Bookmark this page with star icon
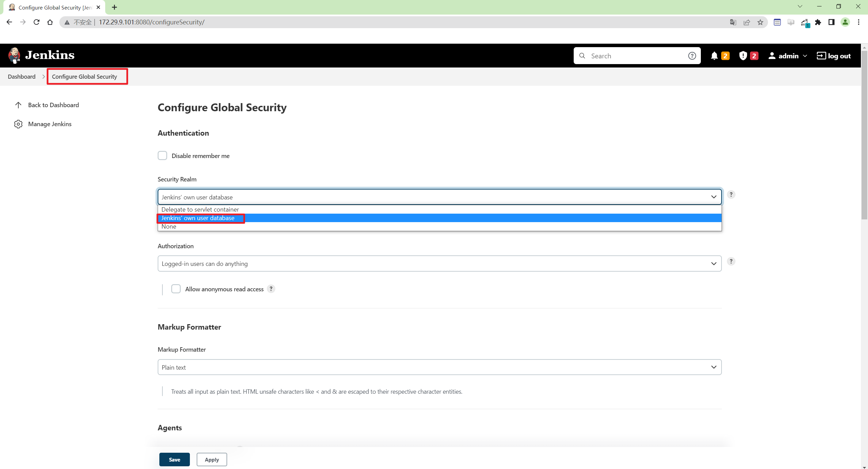 coord(760,22)
